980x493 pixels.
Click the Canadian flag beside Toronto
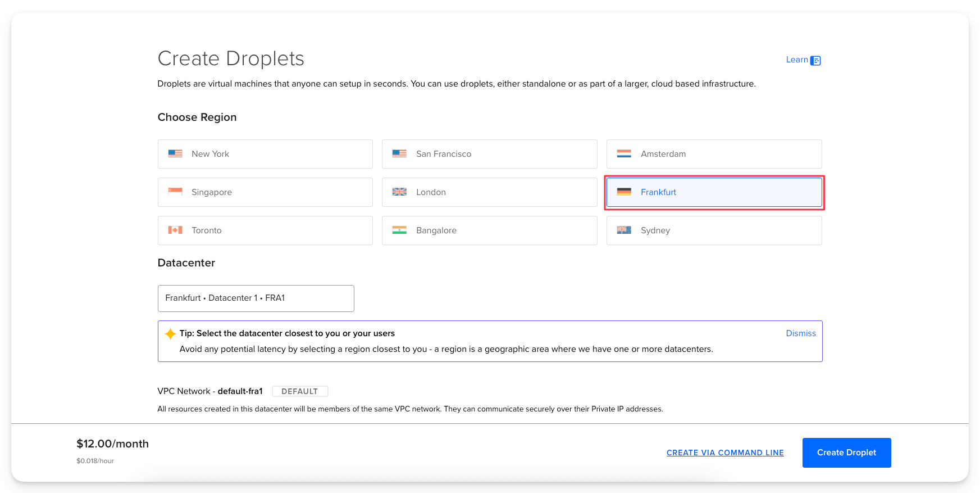coord(175,230)
